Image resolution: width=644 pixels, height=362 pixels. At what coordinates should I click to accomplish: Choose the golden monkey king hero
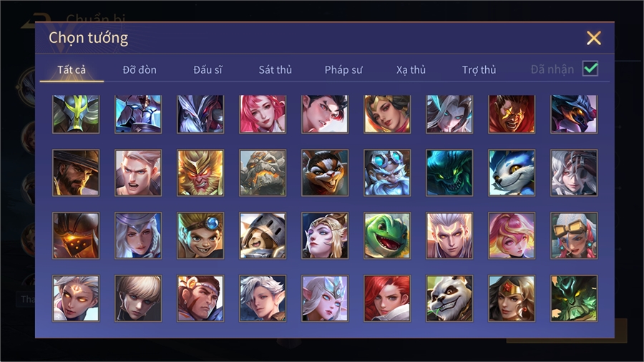pos(200,173)
